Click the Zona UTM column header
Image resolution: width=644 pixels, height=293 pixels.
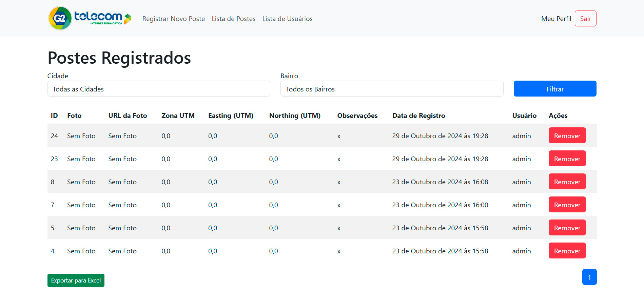[178, 116]
